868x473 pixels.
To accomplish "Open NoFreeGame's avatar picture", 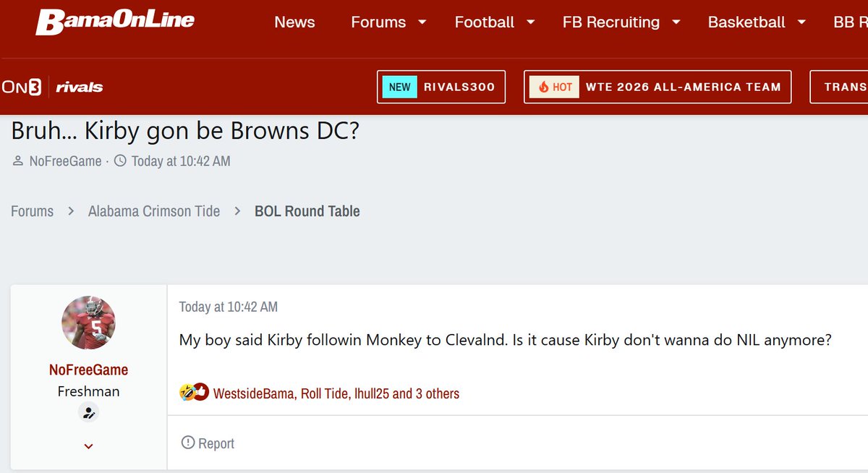I will tap(88, 323).
